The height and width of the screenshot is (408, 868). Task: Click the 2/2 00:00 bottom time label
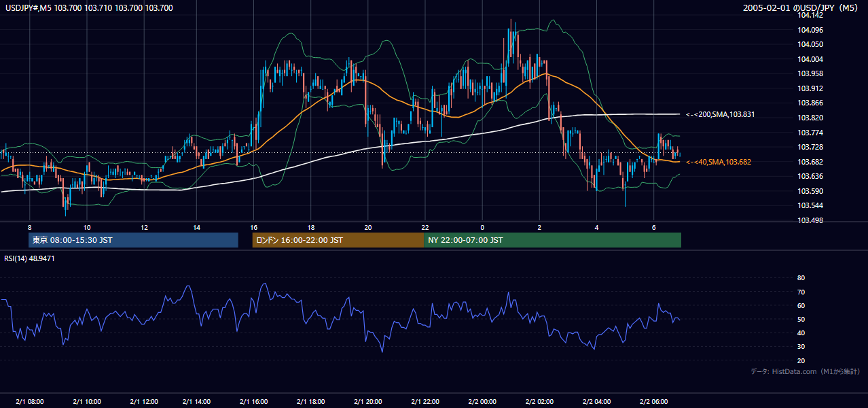pyautogui.click(x=482, y=401)
